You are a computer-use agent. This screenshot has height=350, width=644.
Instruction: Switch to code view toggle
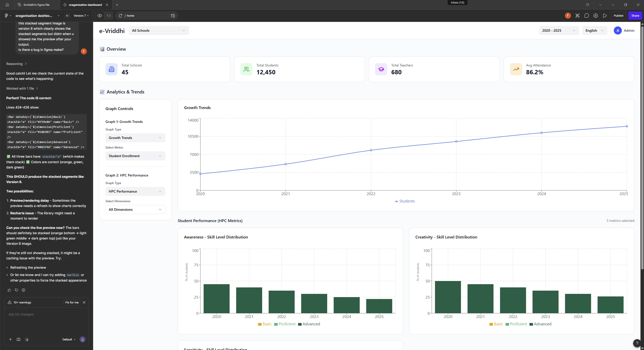109,16
